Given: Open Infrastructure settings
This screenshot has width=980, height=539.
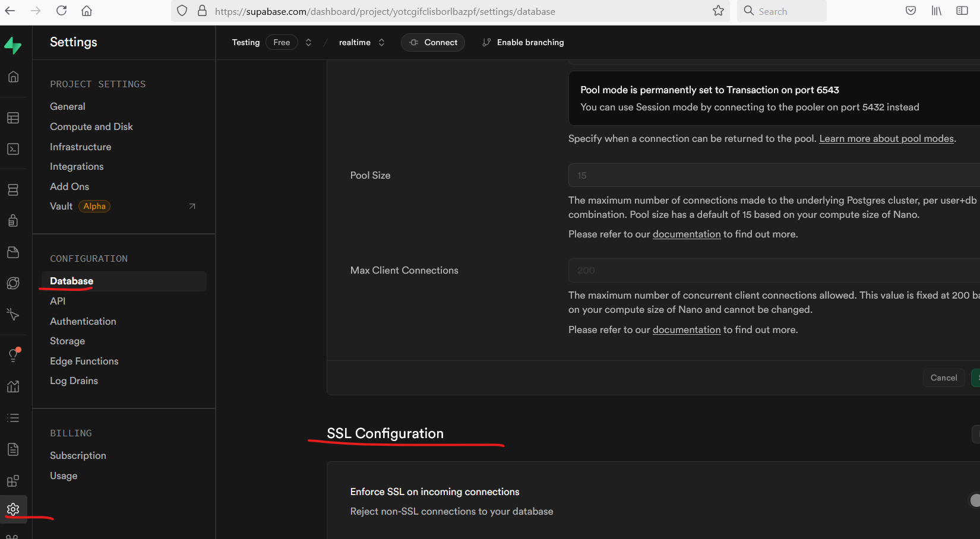Looking at the screenshot, I should click(81, 147).
